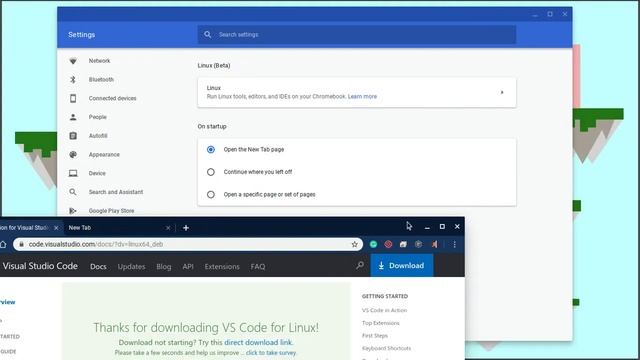Open Docs in VS Code navbar
Viewport: 640px width, 360px height.
98,267
